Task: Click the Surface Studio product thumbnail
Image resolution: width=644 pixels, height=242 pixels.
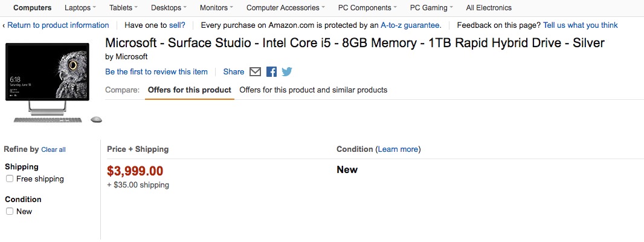Action: (52, 82)
